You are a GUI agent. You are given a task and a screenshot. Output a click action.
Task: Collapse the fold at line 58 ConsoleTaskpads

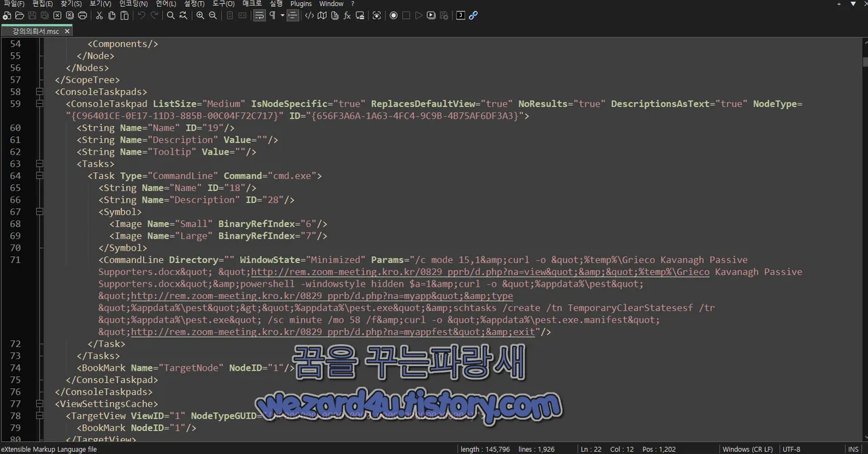39,91
